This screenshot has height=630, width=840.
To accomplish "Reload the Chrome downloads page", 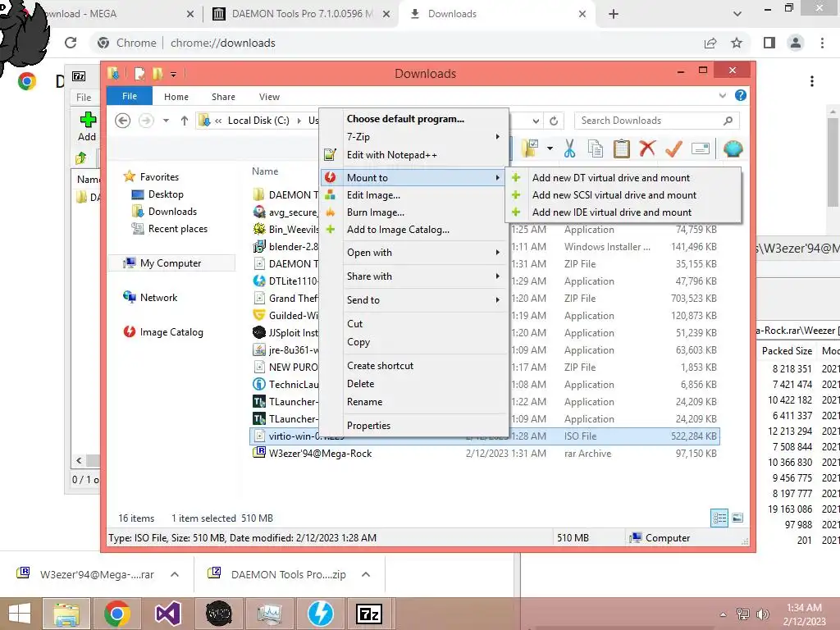I will 71,43.
